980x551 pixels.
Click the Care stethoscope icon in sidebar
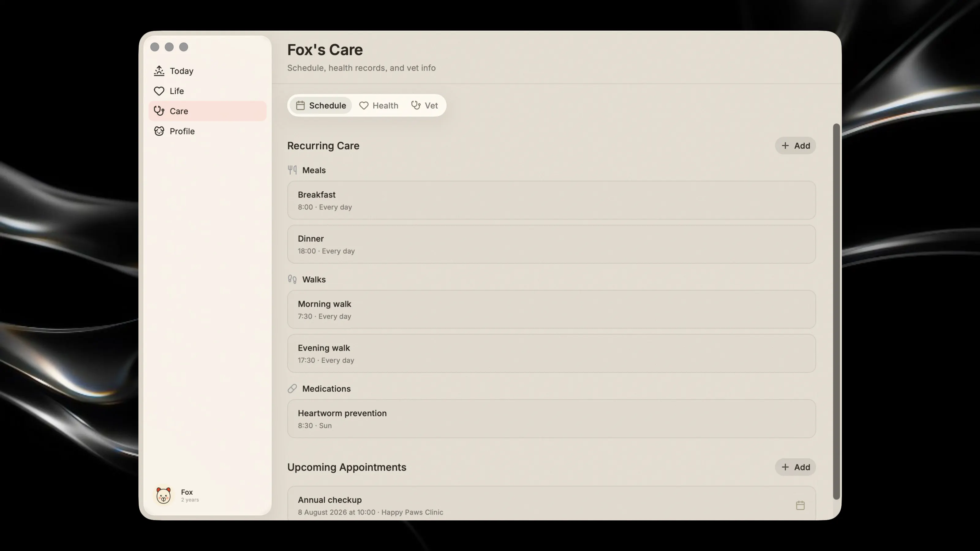[159, 111]
